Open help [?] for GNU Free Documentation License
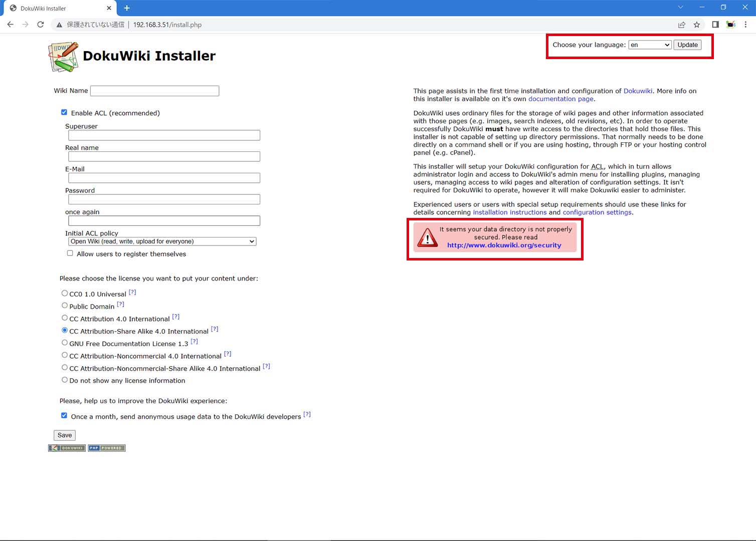 click(195, 342)
